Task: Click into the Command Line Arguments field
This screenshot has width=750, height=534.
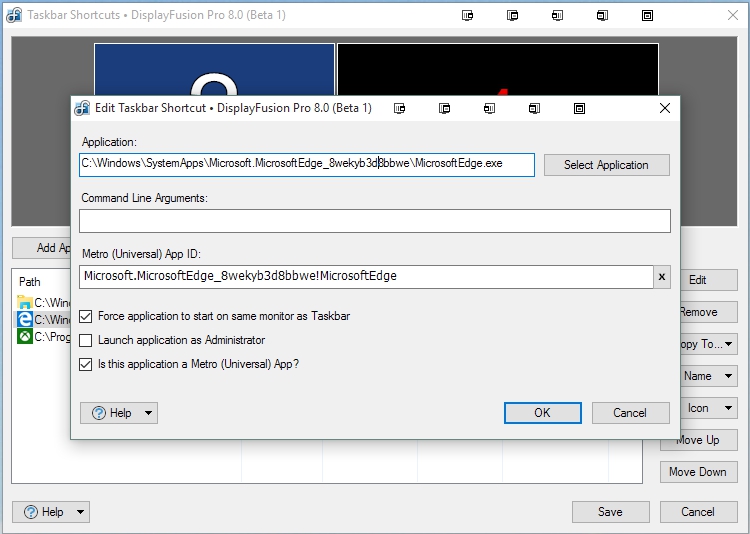Action: [374, 221]
